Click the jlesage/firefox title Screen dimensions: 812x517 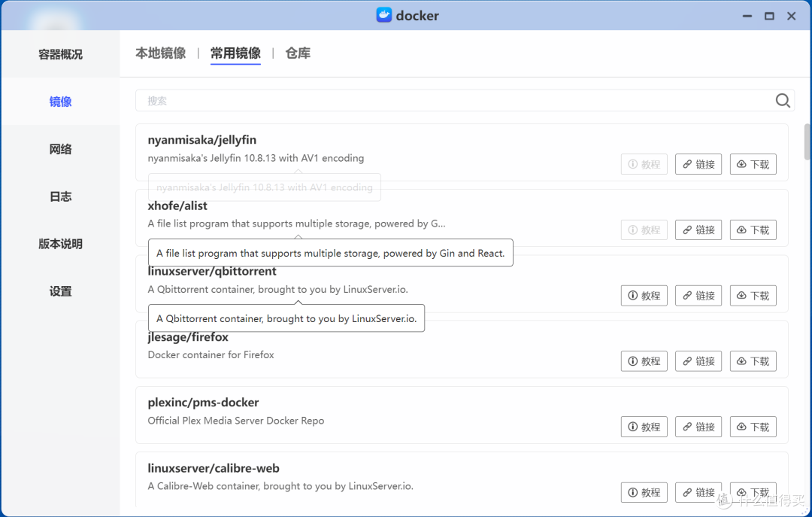[188, 337]
